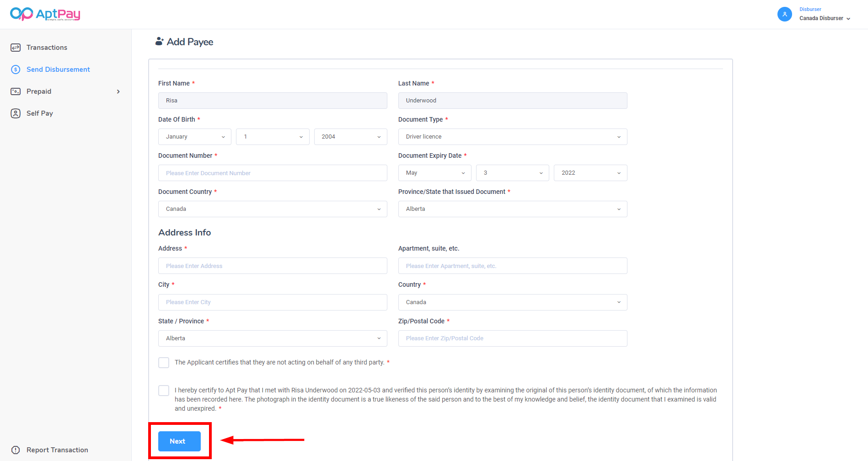Click the Self Pay person icon

click(x=16, y=113)
